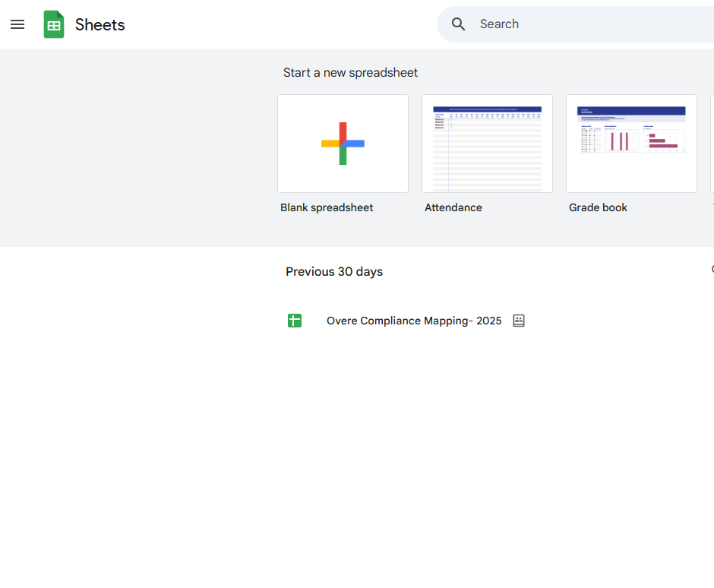Click the blue header in Attendance preview
This screenshot has height=588, width=714.
(x=487, y=109)
